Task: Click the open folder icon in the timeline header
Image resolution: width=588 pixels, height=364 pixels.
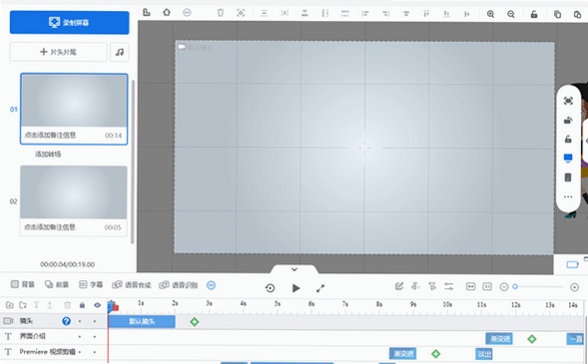Action: (23, 305)
